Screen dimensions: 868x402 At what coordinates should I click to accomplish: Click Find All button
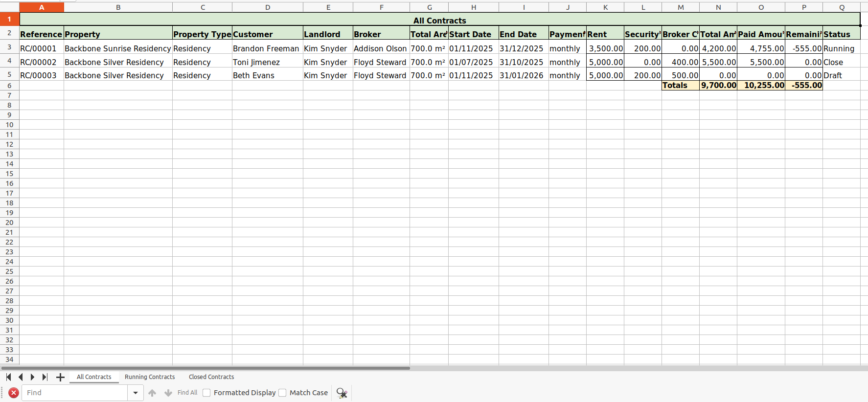(187, 393)
